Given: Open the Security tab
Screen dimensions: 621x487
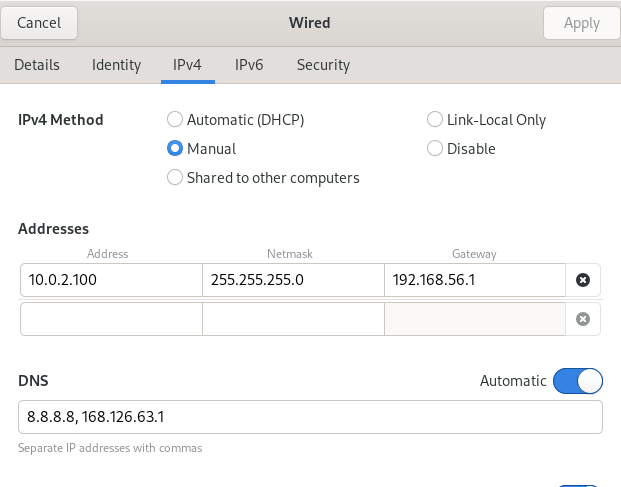Looking at the screenshot, I should 323,65.
